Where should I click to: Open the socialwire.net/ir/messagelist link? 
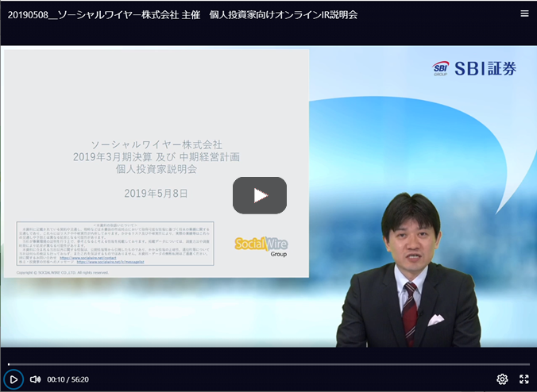coord(110,262)
